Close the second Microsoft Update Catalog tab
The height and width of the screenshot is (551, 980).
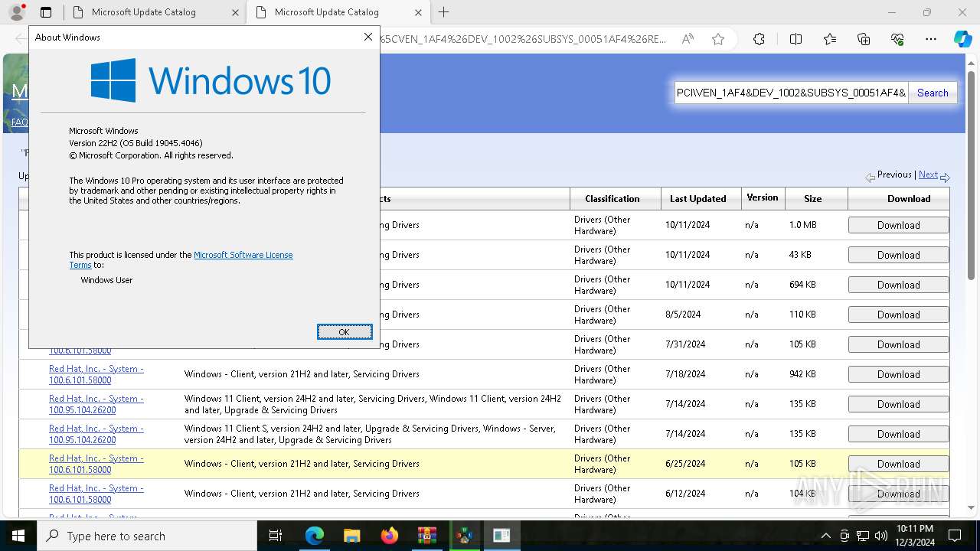point(417,12)
